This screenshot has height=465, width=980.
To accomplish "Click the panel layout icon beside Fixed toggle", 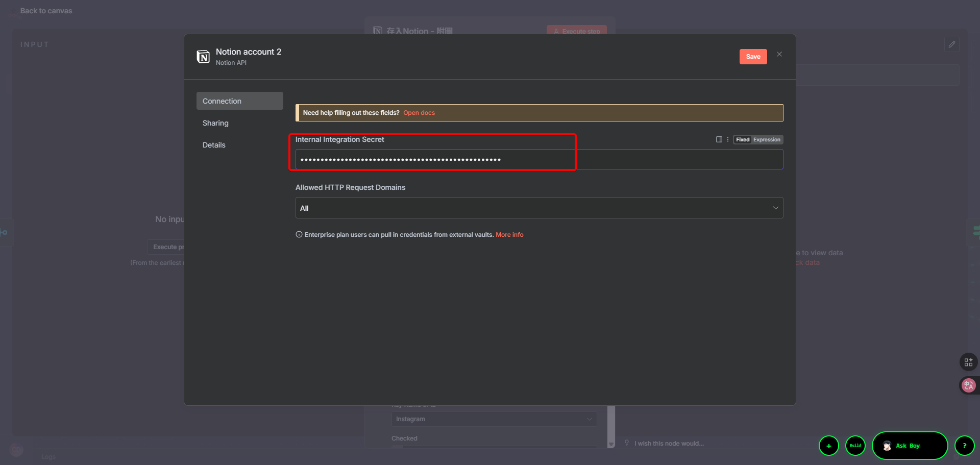I will (x=719, y=139).
